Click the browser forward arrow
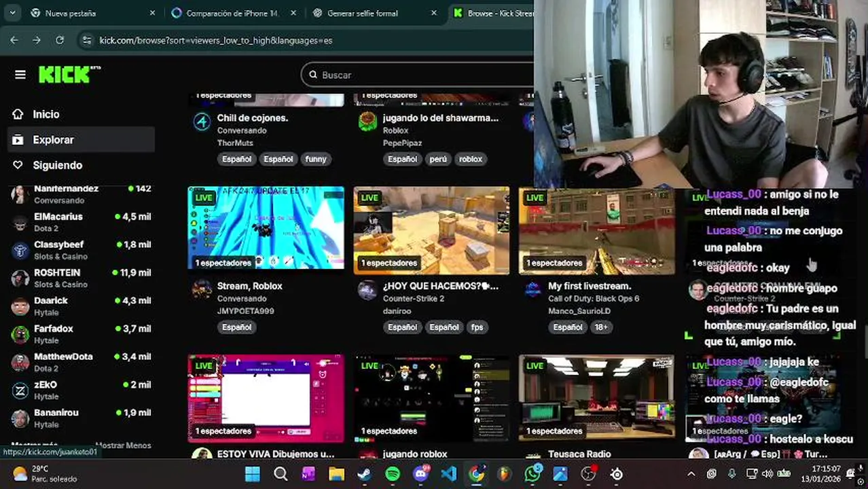 tap(37, 40)
